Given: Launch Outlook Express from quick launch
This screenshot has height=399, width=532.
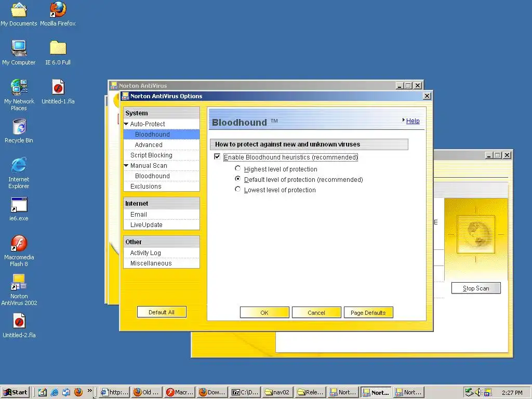Looking at the screenshot, I should (x=66, y=392).
